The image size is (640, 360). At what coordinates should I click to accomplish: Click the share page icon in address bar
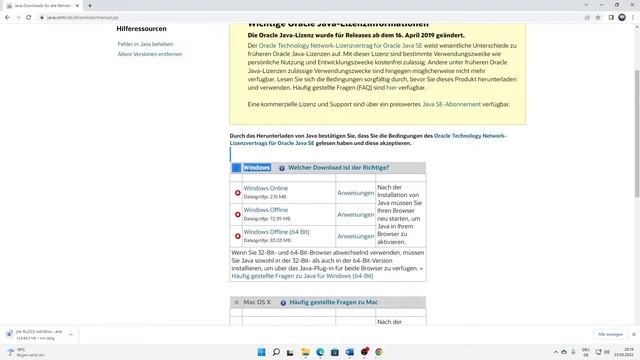tap(587, 18)
